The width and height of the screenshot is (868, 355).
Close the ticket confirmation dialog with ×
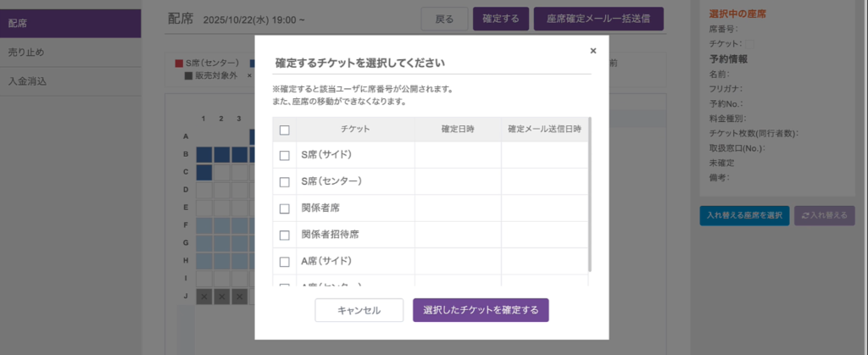(x=593, y=51)
